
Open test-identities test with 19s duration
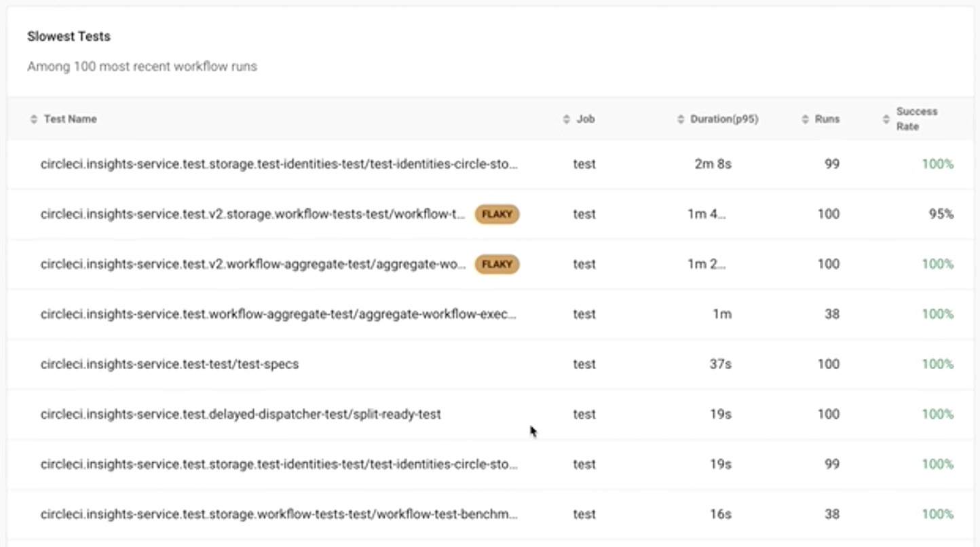point(279,464)
